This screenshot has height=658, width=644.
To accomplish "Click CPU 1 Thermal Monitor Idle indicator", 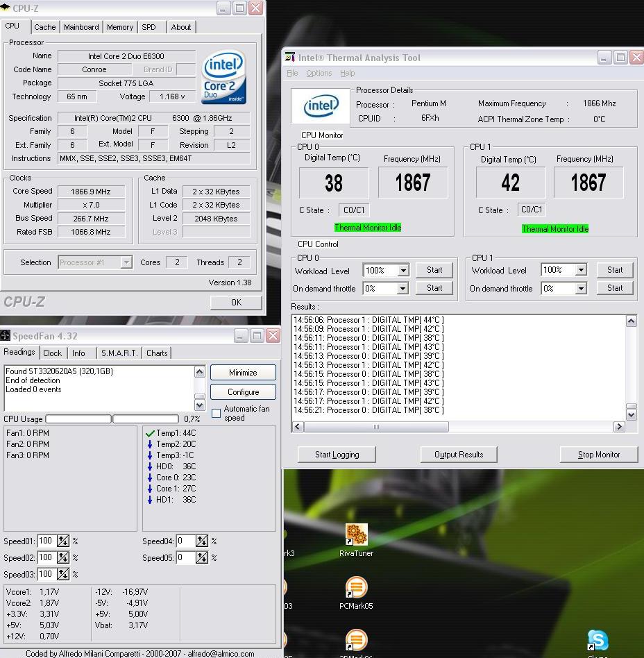I will point(555,229).
